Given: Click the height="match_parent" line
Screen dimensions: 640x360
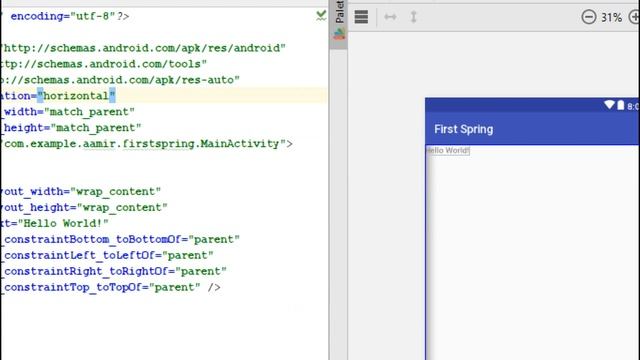Looking at the screenshot, I should 71,128.
